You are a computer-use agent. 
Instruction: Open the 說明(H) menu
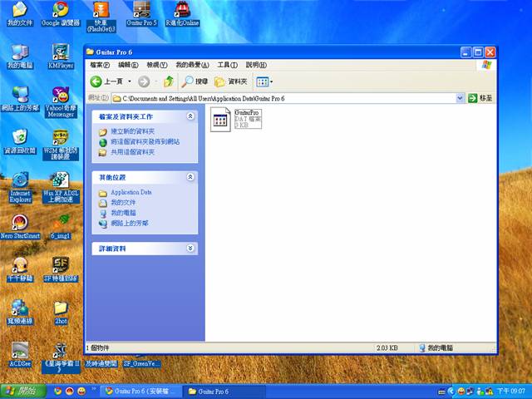[x=256, y=65]
